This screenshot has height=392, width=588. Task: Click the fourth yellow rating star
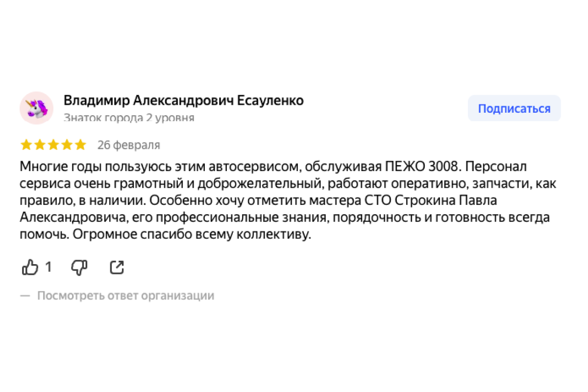67,145
